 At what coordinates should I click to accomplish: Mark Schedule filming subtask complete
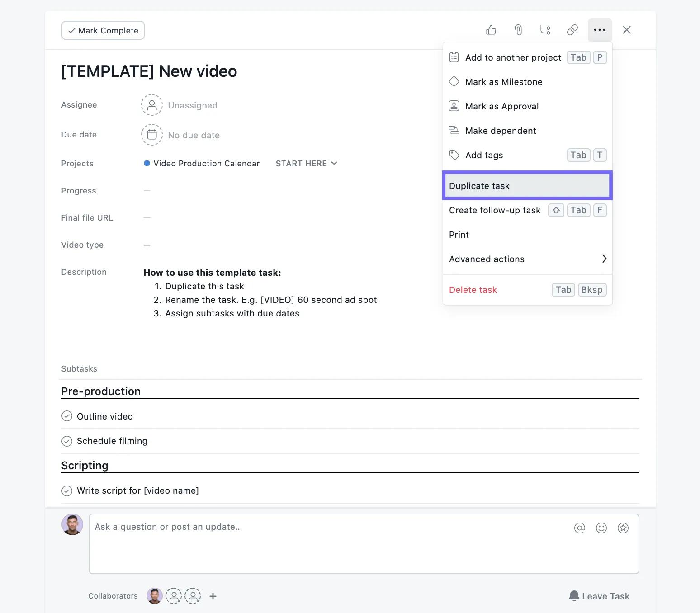point(67,441)
